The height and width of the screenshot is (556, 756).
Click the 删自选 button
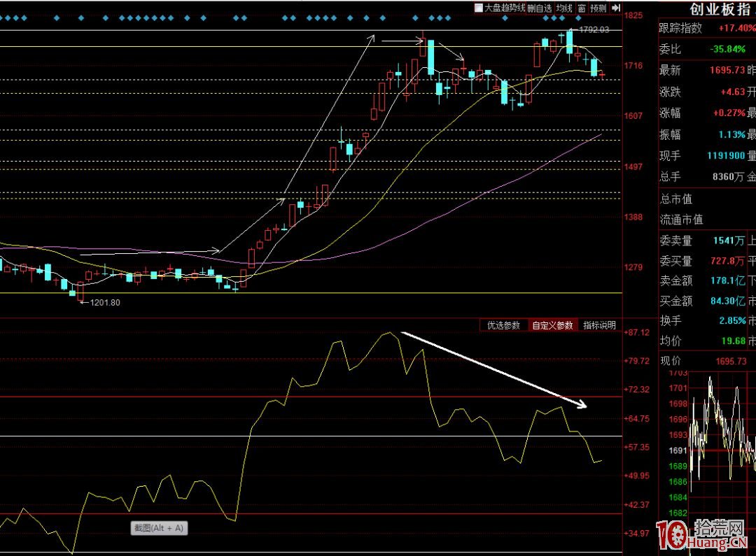[x=540, y=8]
